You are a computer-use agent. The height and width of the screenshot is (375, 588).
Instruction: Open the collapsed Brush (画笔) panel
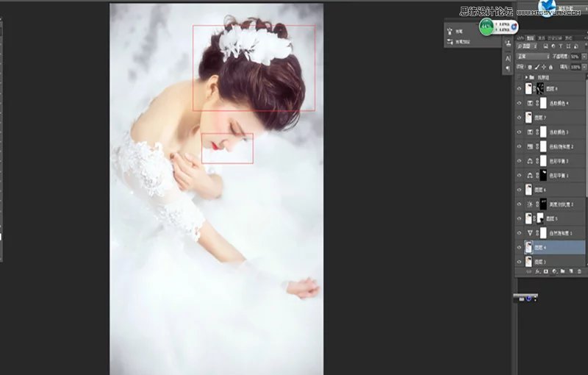(x=456, y=32)
